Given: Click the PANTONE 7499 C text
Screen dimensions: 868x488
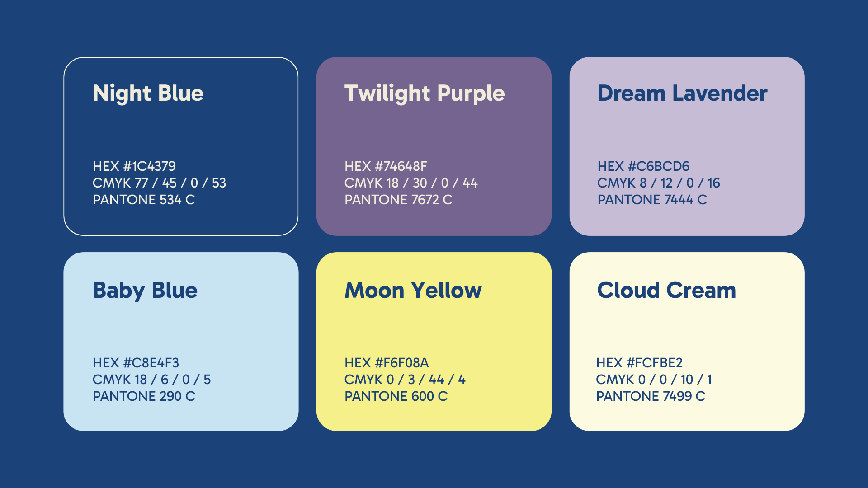Looking at the screenshot, I should (x=651, y=396).
